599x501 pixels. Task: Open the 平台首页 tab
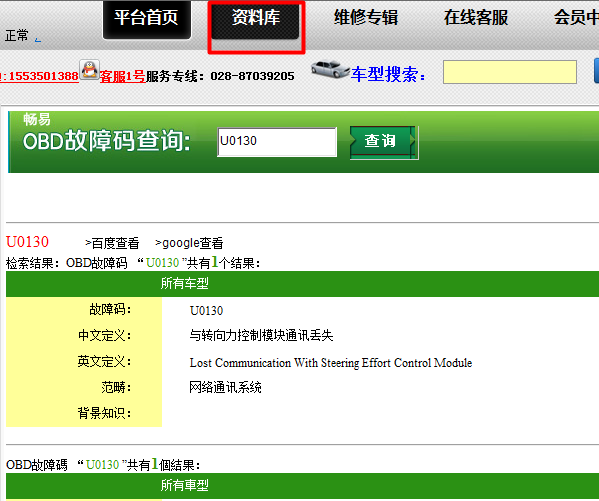(147, 19)
